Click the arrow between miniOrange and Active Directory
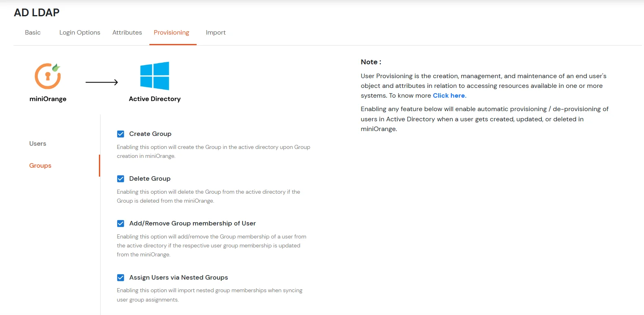 coord(102,82)
